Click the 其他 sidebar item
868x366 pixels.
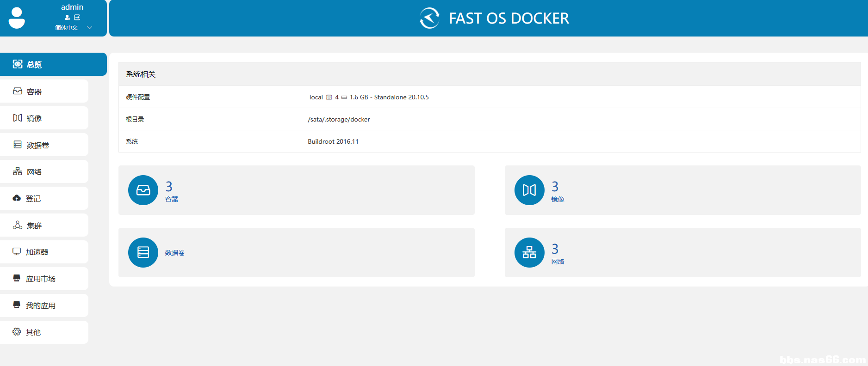[x=44, y=332]
